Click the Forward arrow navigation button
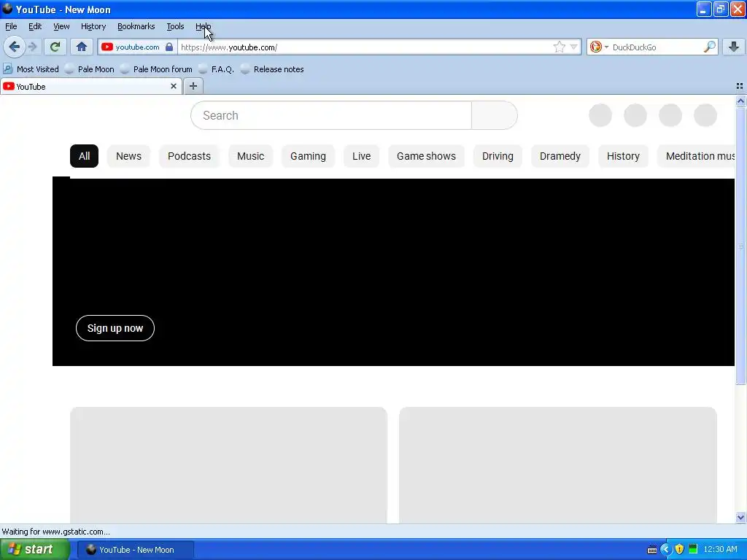 point(32,47)
